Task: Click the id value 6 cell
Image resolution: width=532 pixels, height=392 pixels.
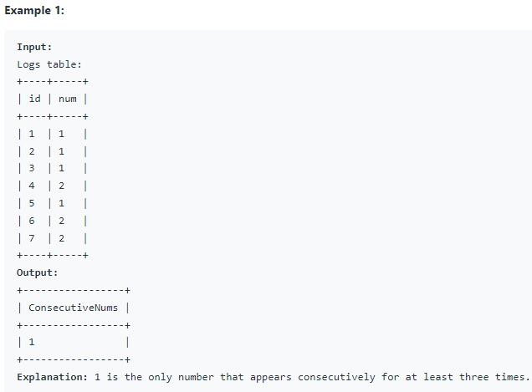Action: tap(32, 221)
